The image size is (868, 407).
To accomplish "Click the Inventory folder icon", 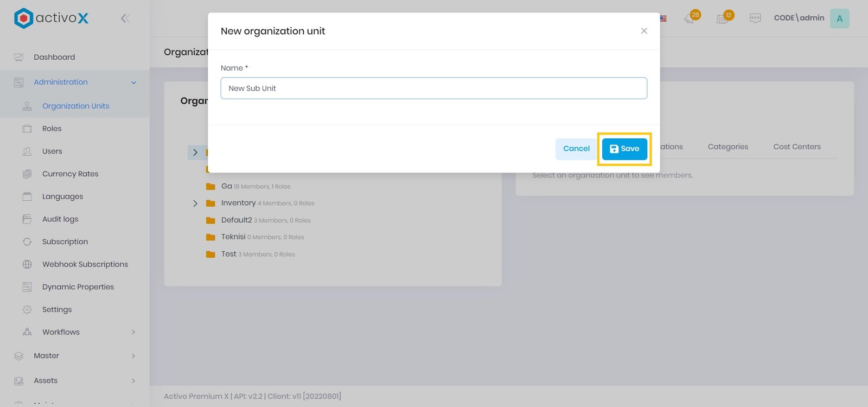I will click(x=210, y=203).
